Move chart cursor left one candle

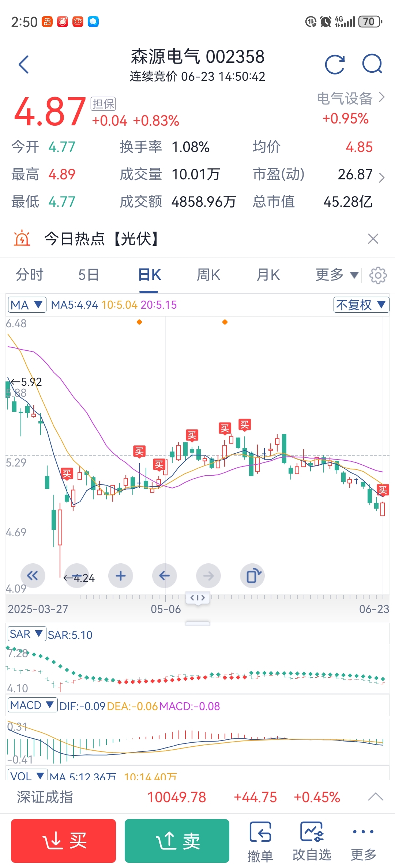165,576
